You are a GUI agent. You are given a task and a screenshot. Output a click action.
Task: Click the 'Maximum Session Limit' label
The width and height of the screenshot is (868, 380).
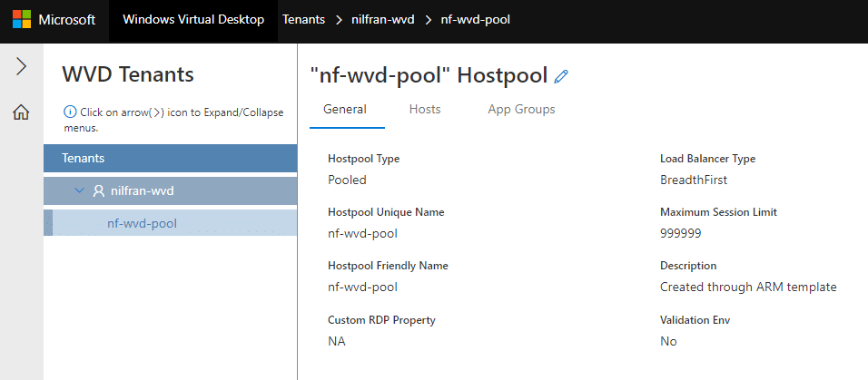[x=718, y=212]
